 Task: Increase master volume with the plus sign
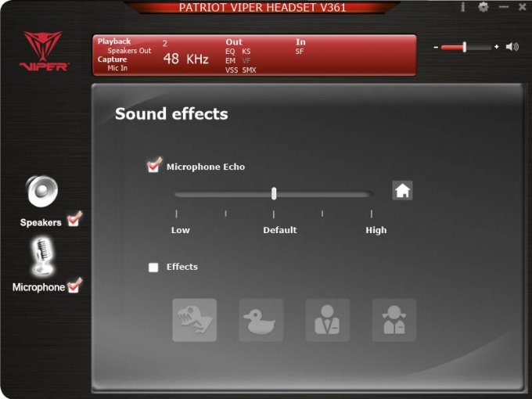(x=497, y=47)
